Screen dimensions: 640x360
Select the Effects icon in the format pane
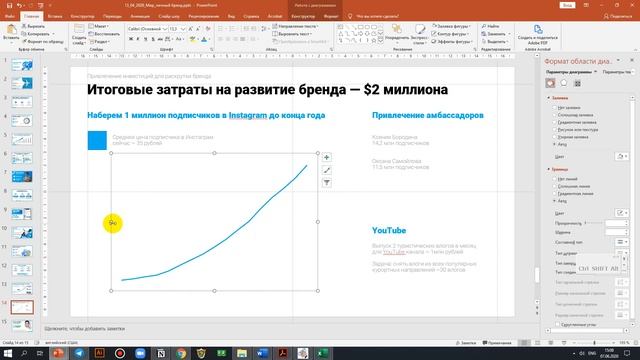[564, 83]
